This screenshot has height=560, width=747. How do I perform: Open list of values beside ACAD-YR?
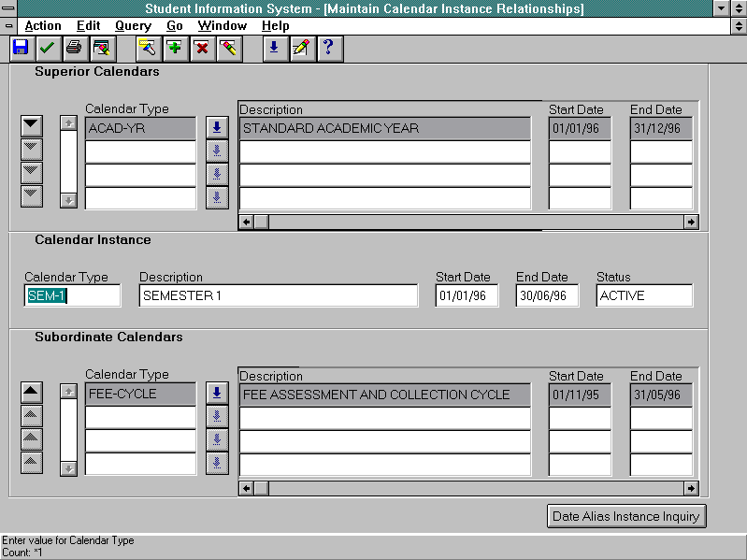pos(217,128)
